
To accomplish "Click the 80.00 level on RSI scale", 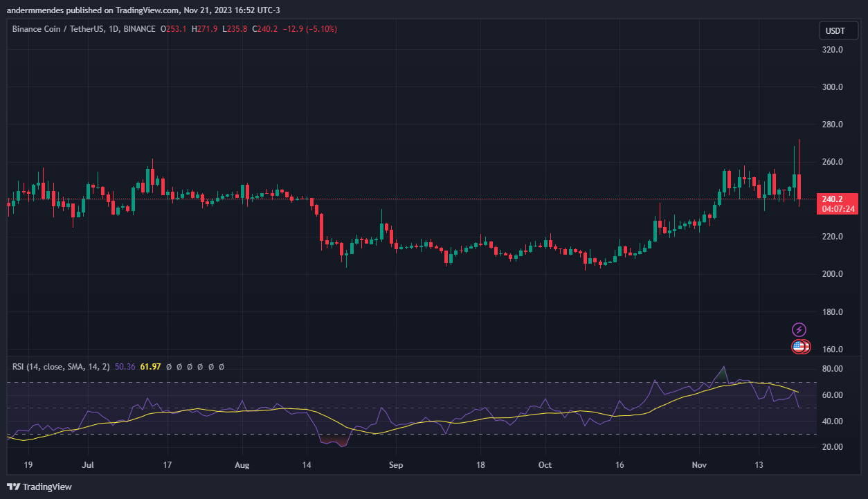I will 831,369.
